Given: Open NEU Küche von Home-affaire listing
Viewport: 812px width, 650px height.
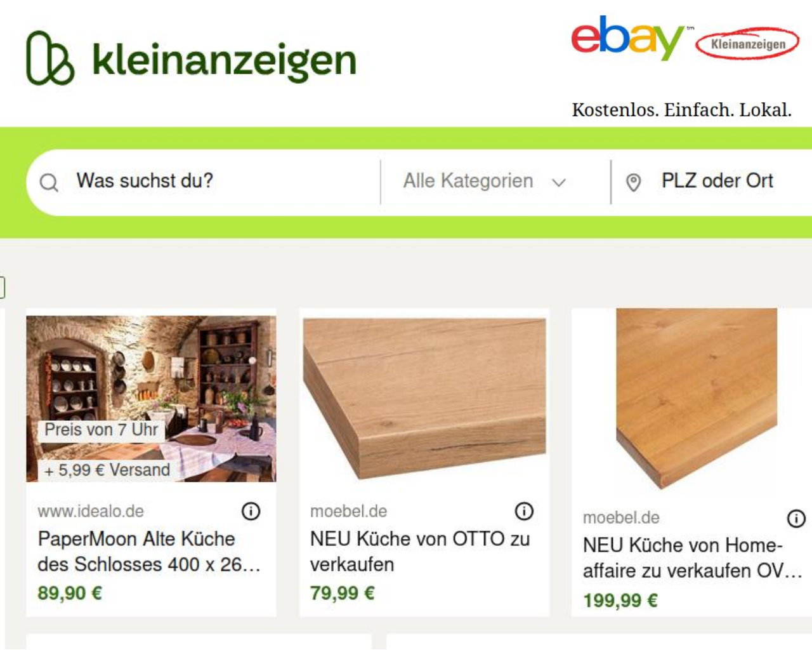Looking at the screenshot, I should pos(692,558).
